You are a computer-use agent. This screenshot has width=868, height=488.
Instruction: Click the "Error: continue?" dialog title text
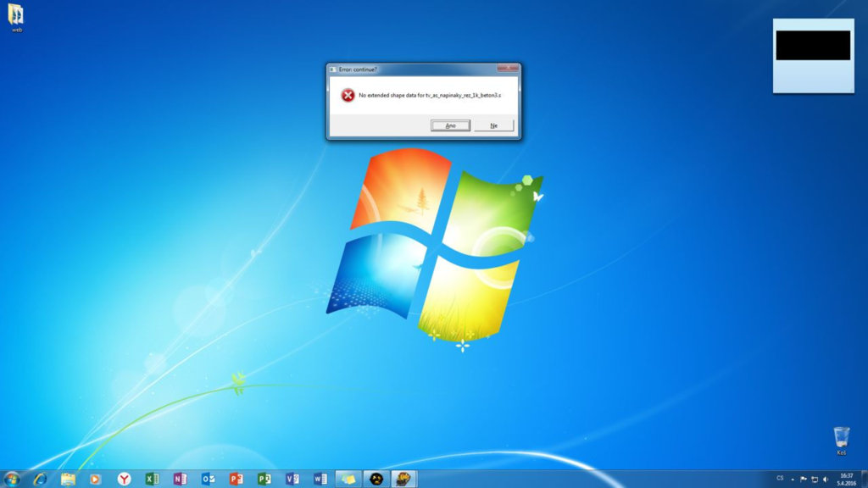click(x=358, y=69)
